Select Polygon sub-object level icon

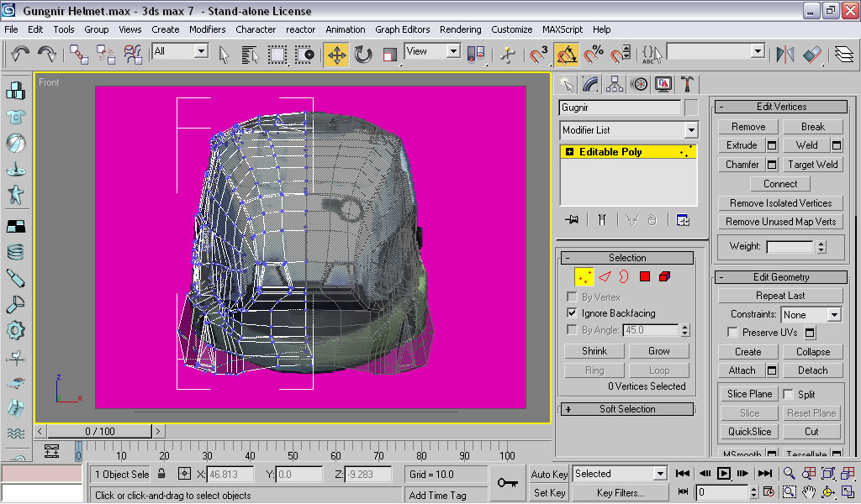(645, 276)
